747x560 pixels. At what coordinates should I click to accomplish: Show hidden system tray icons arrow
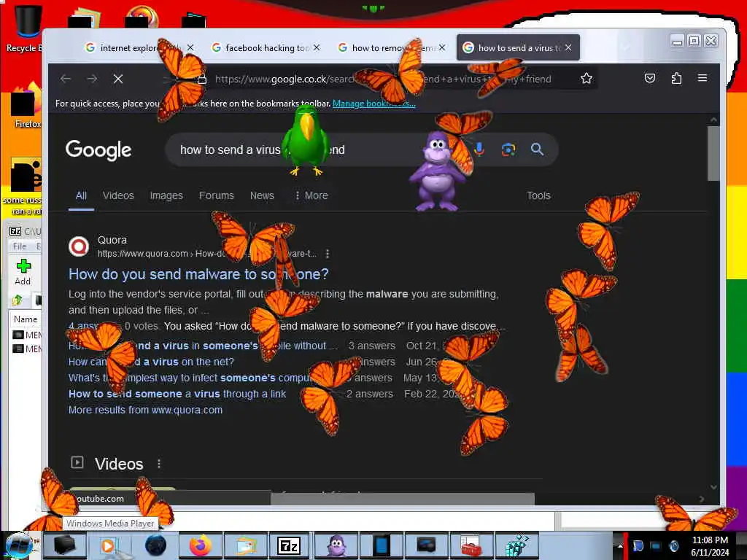click(x=620, y=546)
